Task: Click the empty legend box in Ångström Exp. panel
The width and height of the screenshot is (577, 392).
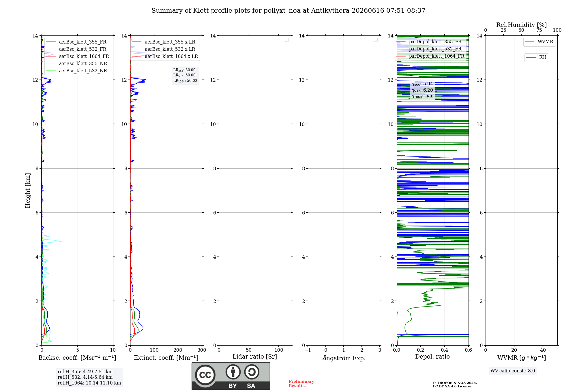Action: [376, 40]
